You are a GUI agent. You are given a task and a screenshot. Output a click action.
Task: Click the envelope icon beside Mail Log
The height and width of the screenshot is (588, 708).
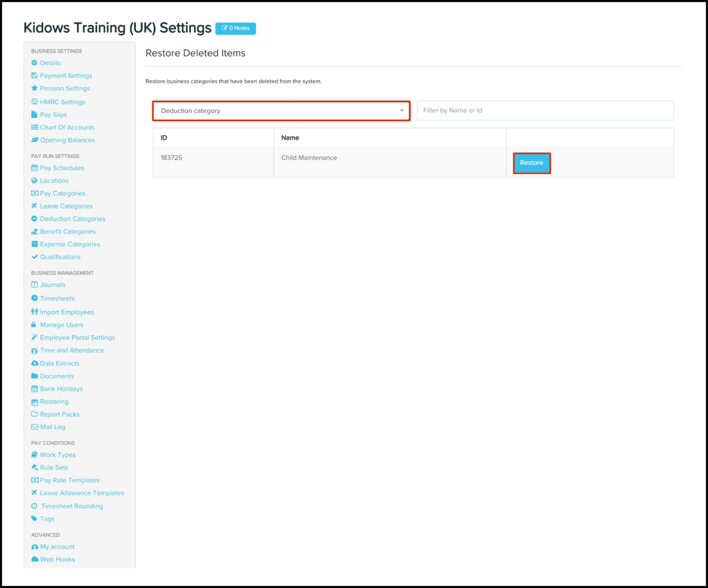35,427
